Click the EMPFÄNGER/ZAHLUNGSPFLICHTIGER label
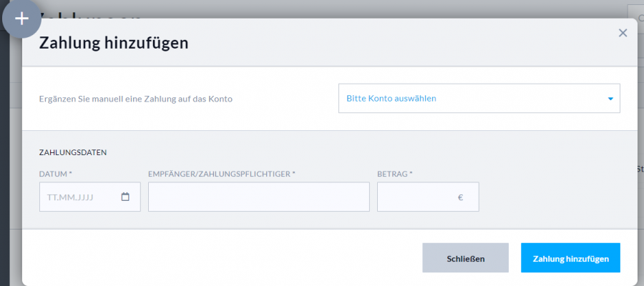The width and height of the screenshot is (644, 286). [221, 174]
